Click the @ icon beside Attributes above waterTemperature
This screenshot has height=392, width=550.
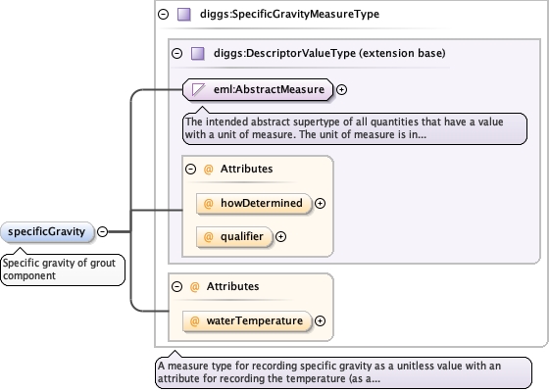(x=195, y=286)
